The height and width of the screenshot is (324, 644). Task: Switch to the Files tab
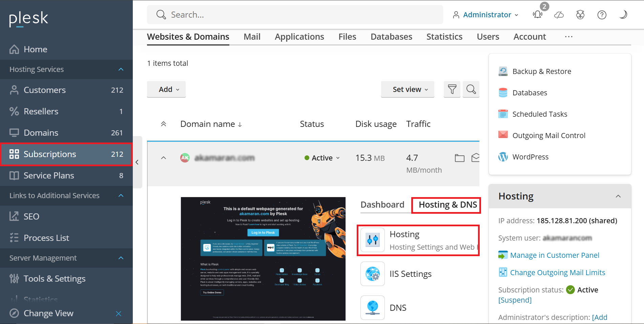[x=347, y=37]
